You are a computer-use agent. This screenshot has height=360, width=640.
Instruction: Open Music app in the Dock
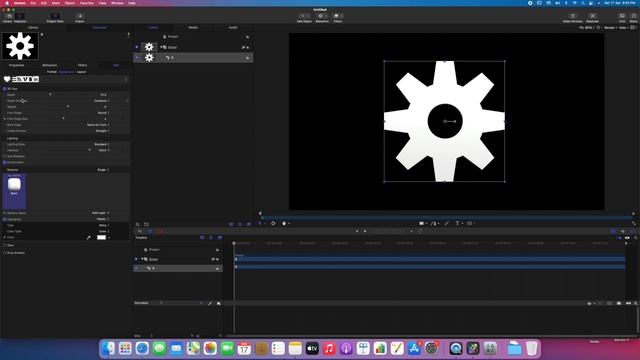coord(329,349)
